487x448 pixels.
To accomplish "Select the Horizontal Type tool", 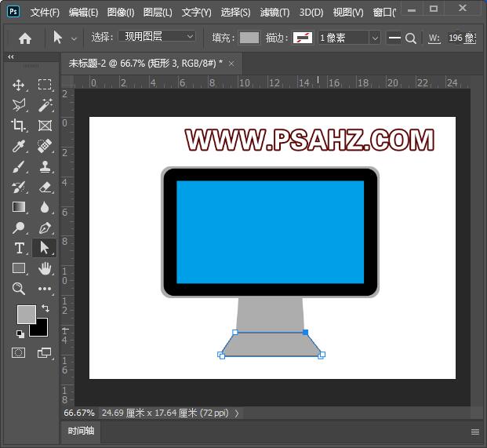I will [19, 248].
